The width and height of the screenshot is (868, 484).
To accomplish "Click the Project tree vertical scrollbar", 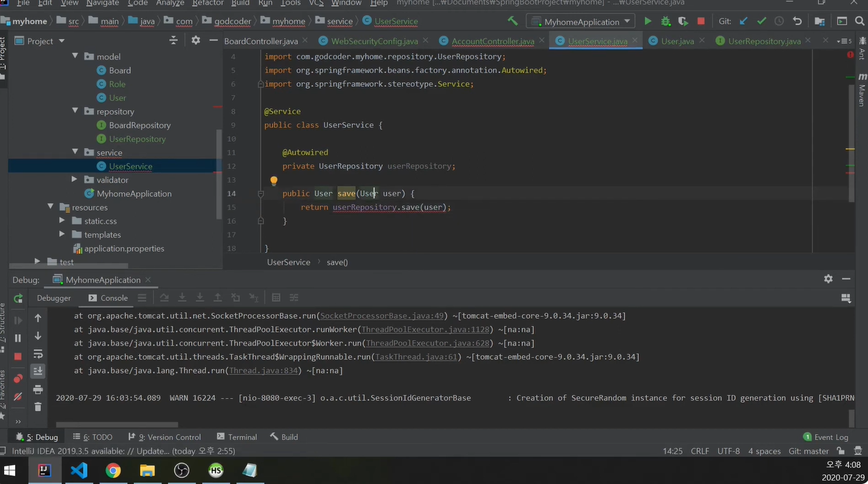I will (219, 175).
